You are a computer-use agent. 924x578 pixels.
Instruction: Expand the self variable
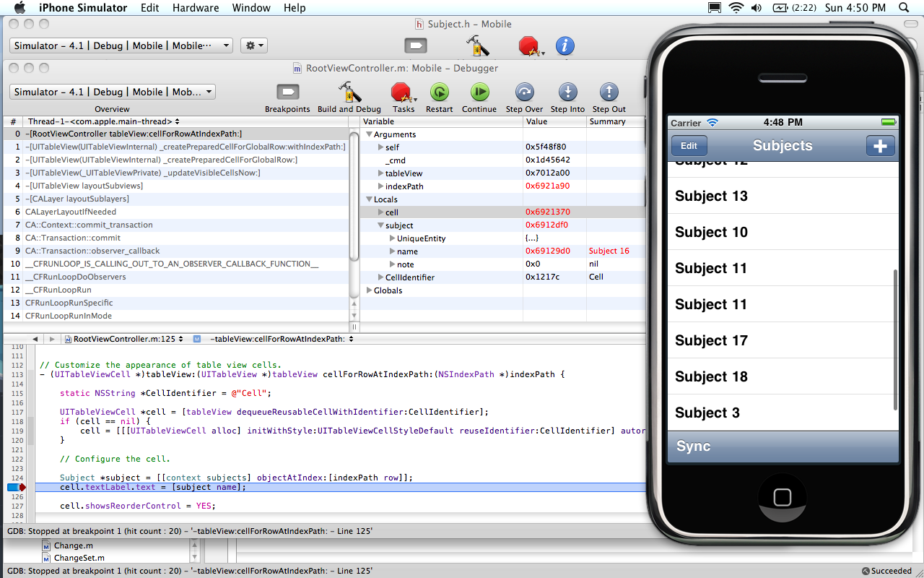pyautogui.click(x=380, y=147)
